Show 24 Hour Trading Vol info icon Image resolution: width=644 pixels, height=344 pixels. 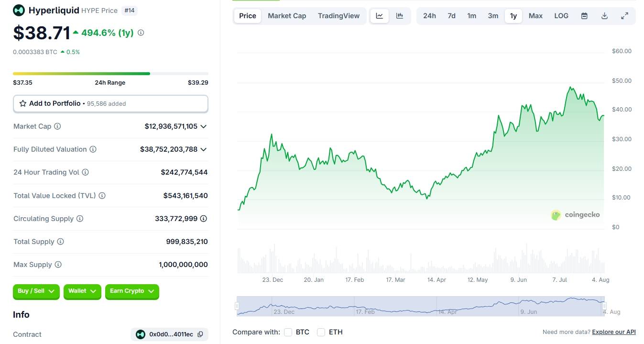tap(86, 172)
